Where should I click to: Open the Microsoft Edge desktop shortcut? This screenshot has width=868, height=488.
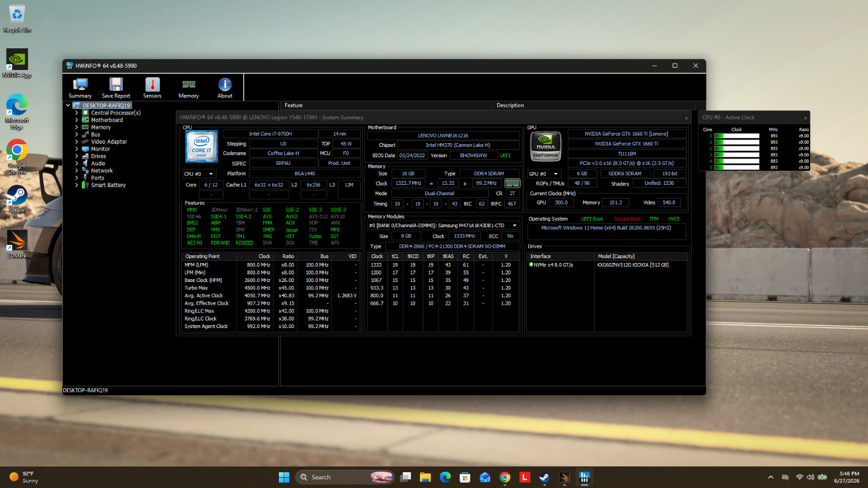pos(17,112)
